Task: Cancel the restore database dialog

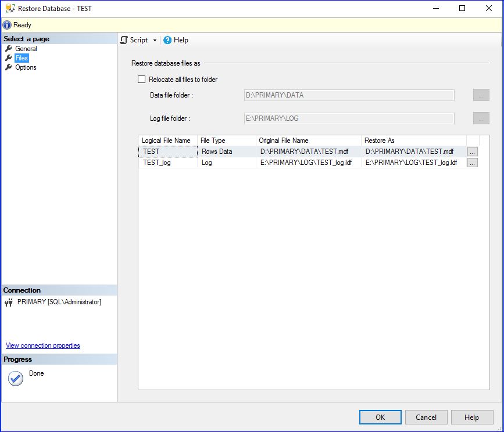Action: [426, 417]
